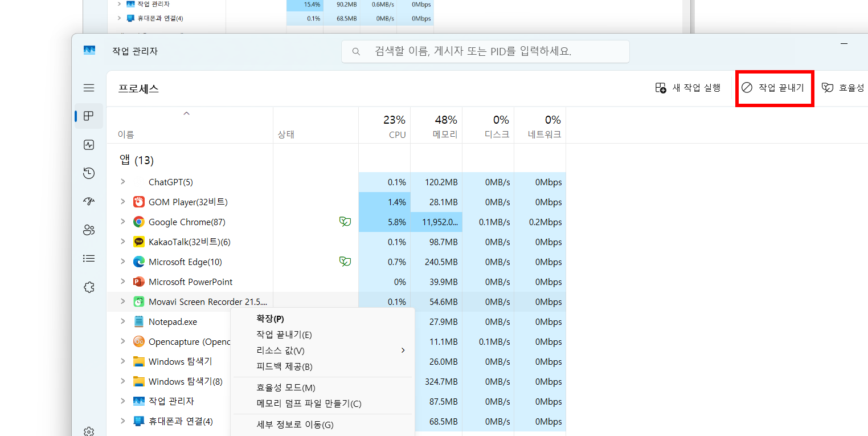This screenshot has height=436, width=868.
Task: Click the Opencapture app icon
Action: pos(139,341)
